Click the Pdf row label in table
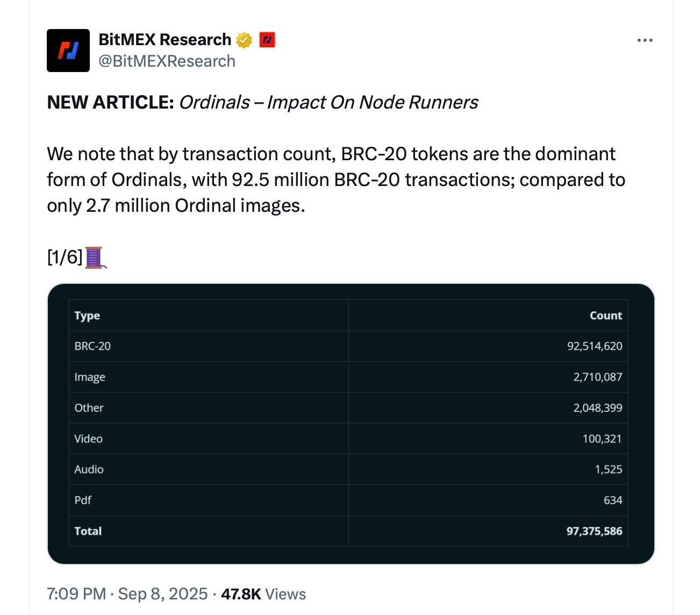 [x=83, y=500]
